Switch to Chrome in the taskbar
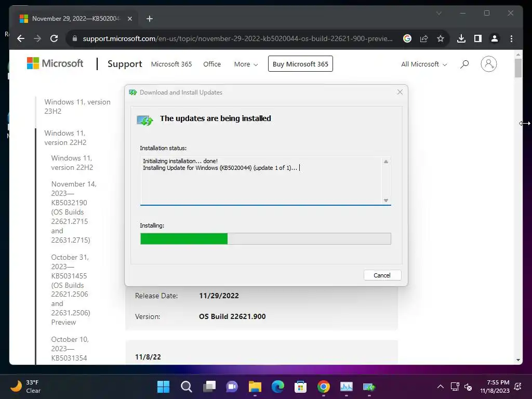 (x=324, y=387)
